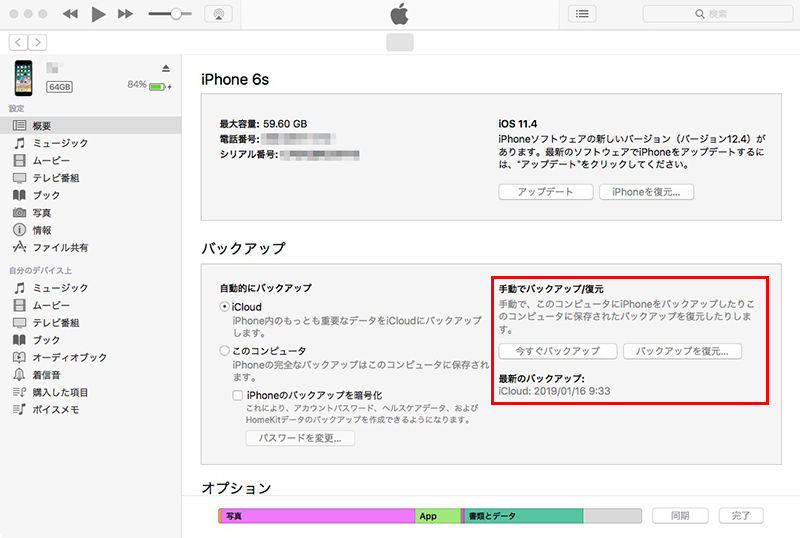Open 写真 in the settings sidebar
The width and height of the screenshot is (800, 538).
[x=90, y=212]
